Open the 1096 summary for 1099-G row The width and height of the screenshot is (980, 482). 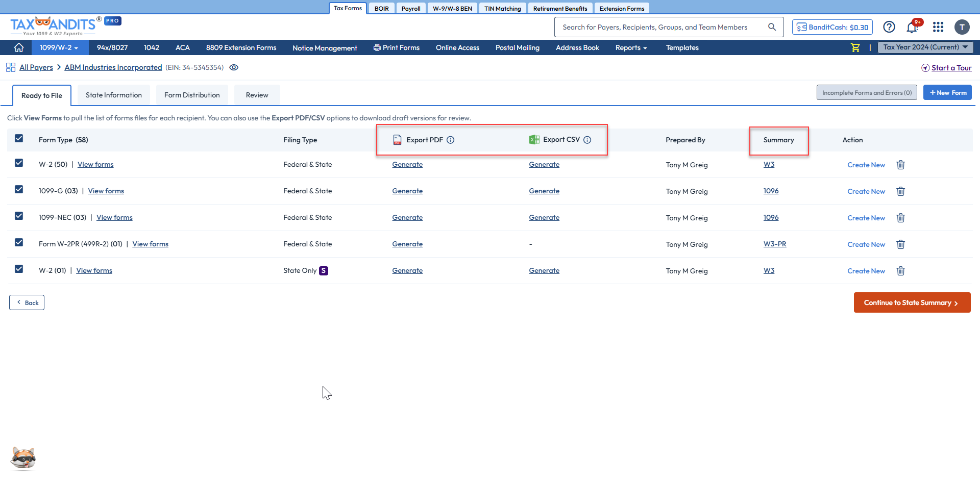pos(771,191)
